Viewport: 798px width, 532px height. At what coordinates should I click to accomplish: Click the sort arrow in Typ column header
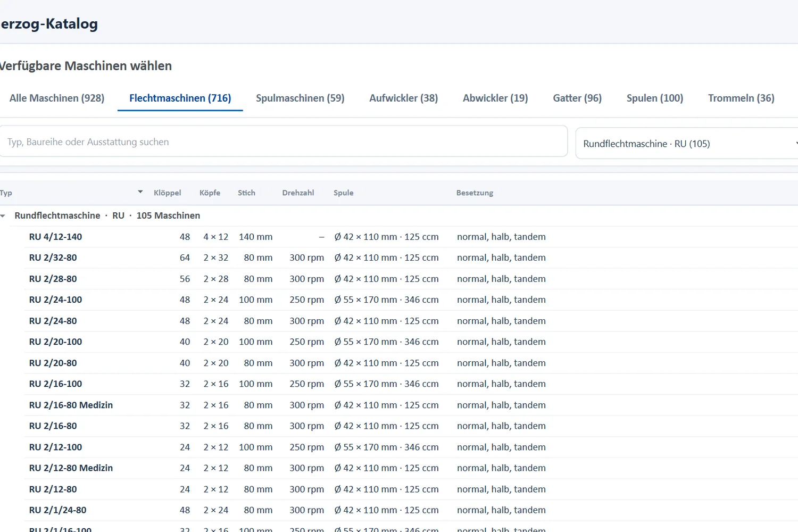[140, 192]
